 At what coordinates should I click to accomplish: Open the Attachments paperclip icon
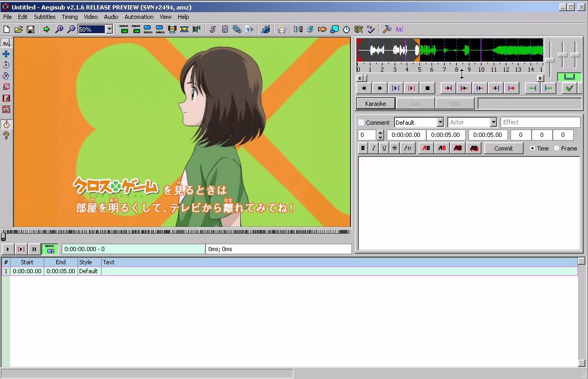(237, 29)
